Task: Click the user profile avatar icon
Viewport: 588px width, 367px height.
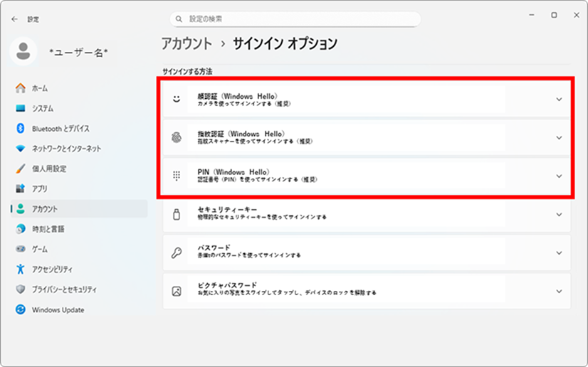Action: point(23,52)
